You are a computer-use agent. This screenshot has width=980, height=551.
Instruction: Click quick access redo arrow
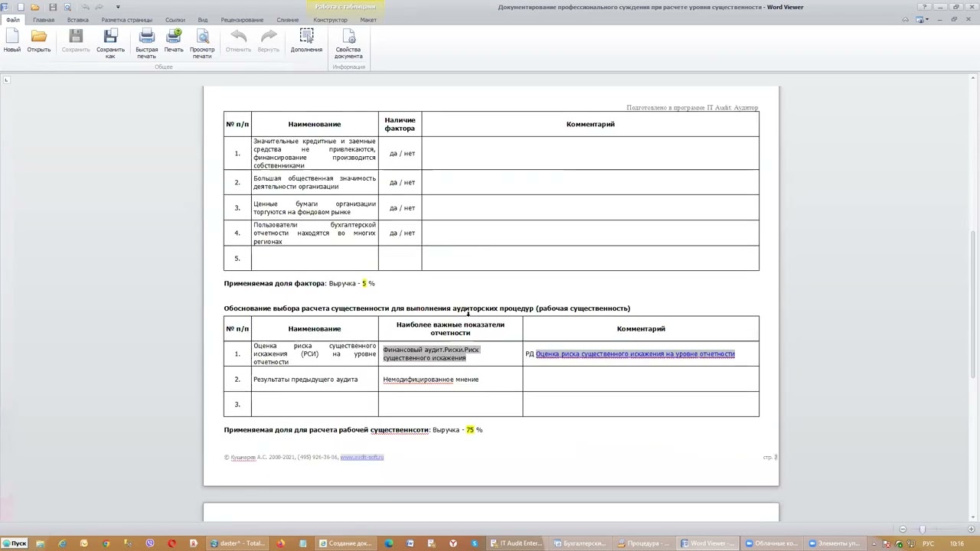click(x=100, y=7)
